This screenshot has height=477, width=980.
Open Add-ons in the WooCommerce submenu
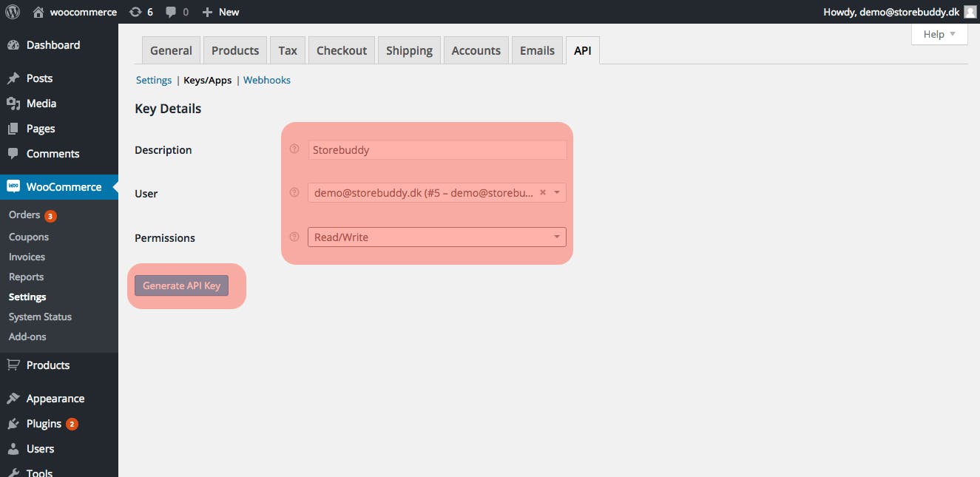tap(27, 336)
